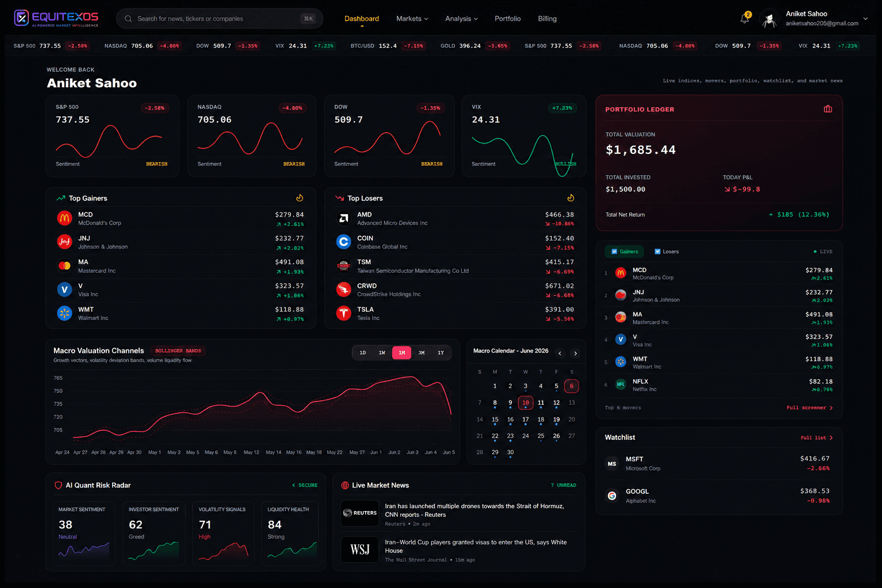
Task: Click the Investor Sentiment 62 Greed card
Action: coord(154,533)
